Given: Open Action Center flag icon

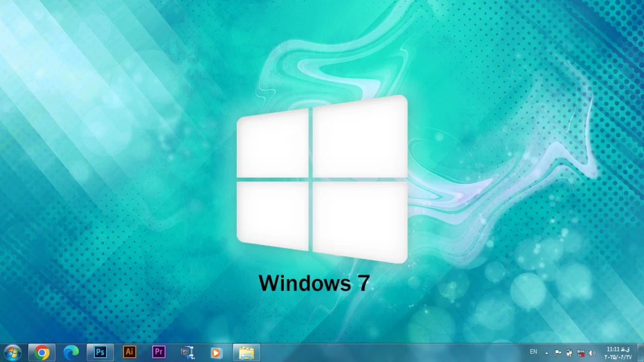Looking at the screenshot, I should coord(558,352).
